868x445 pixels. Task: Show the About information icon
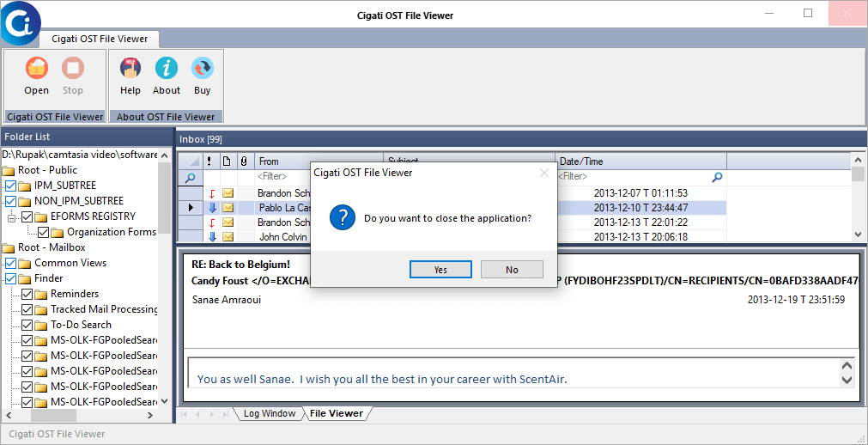click(x=166, y=68)
